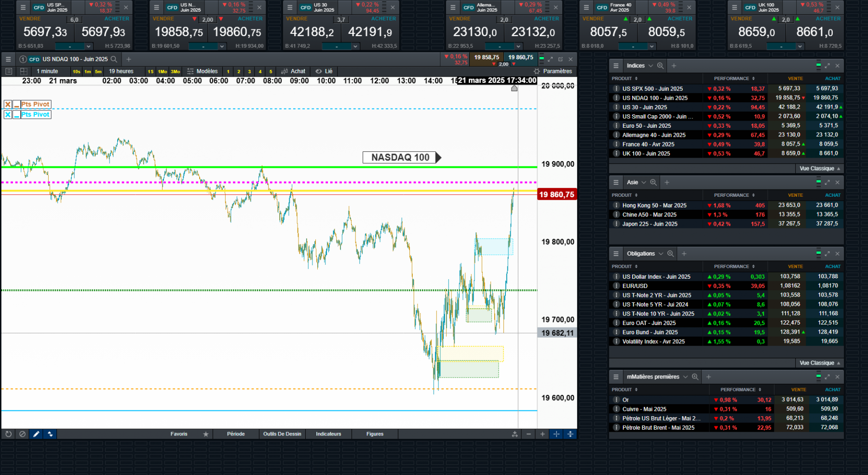
Task: Select the pencil drawing tool in the bottom bar
Action: point(36,434)
